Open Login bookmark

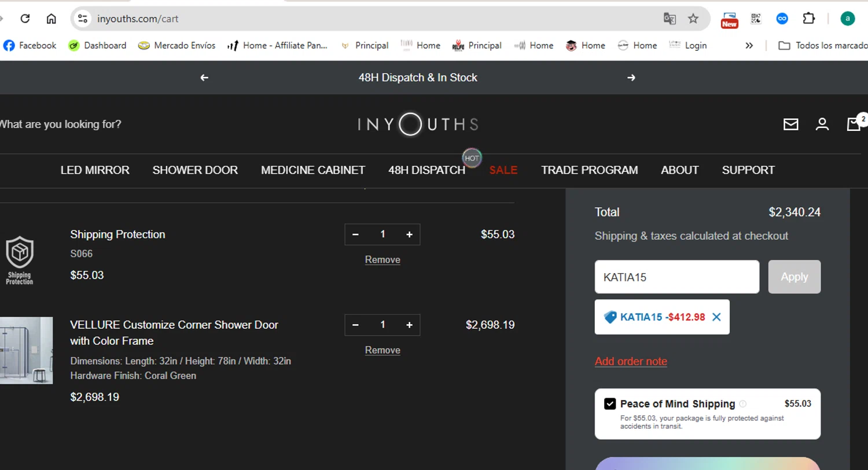pyautogui.click(x=688, y=45)
